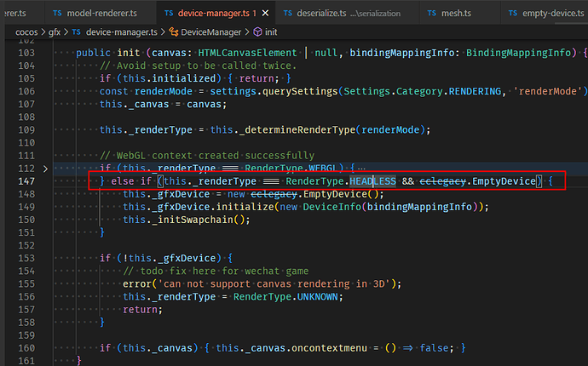Image resolution: width=588 pixels, height=366 pixels.
Task: Click !this._gfxDevice condition on line 153
Action: [x=170, y=258]
